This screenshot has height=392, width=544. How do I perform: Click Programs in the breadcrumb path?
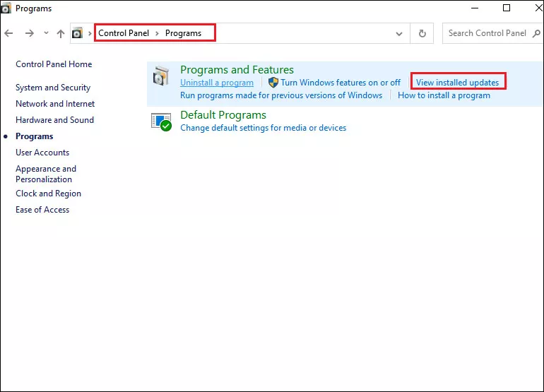[x=183, y=33]
